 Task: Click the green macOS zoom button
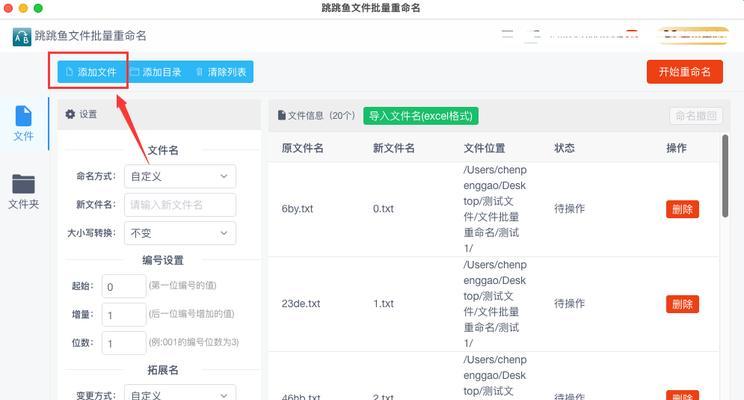click(38, 8)
